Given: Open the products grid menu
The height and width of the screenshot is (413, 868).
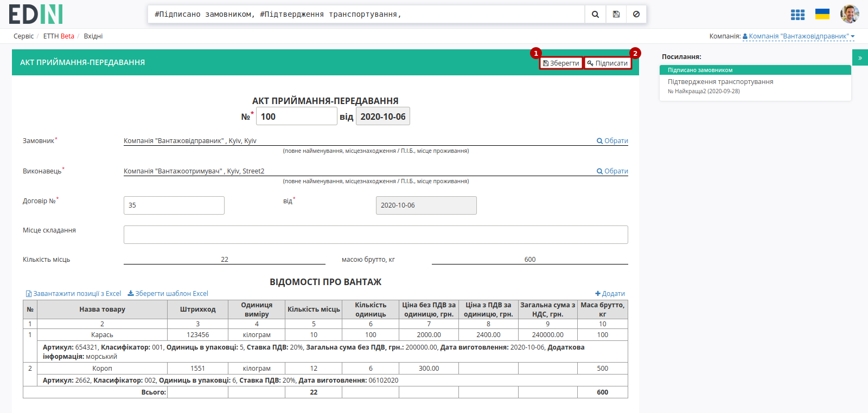Looking at the screenshot, I should coord(797,15).
